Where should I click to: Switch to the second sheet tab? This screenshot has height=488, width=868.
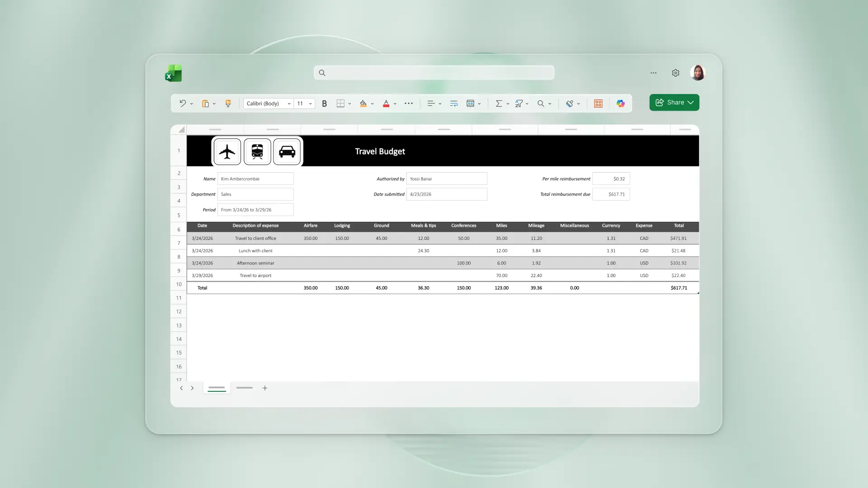pos(244,388)
